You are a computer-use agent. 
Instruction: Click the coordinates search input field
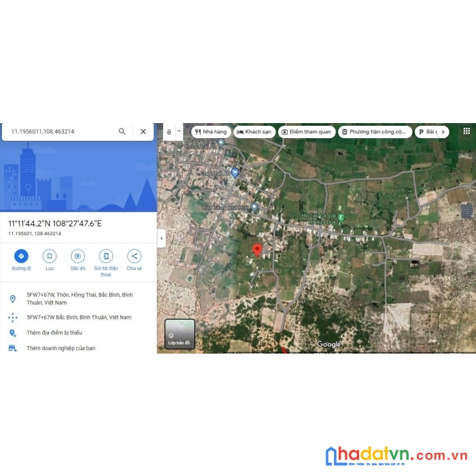[63, 131]
